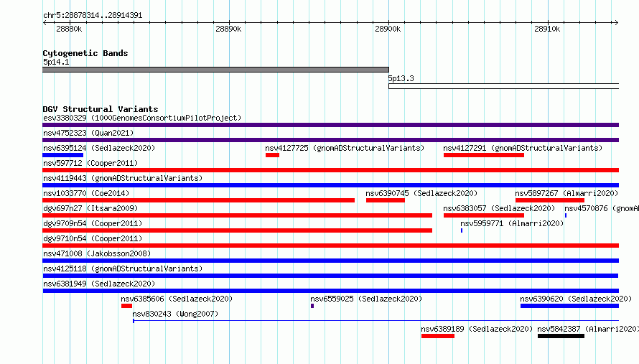This screenshot has height=364, width=639.
Task: Click the nsv6395124 short blue bar
Action: 62,155
